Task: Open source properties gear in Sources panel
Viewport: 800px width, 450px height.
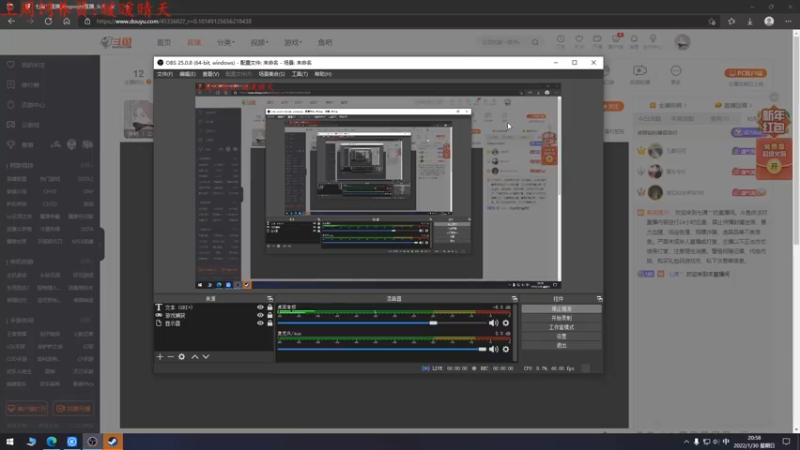Action: point(182,357)
